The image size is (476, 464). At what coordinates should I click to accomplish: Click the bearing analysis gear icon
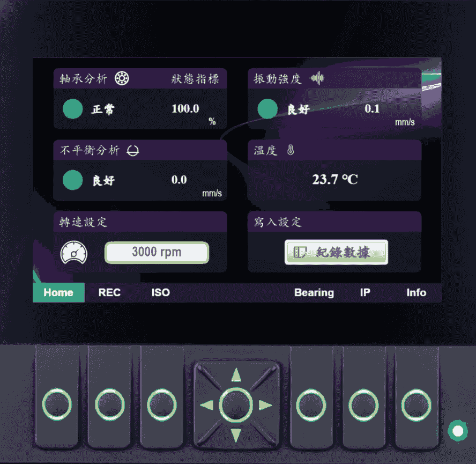tap(122, 79)
